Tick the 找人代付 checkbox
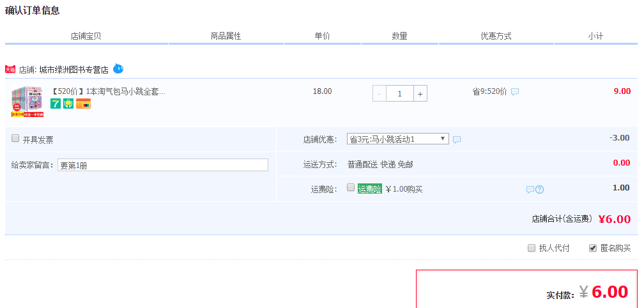Image resolution: width=644 pixels, height=308 pixels. (532, 248)
